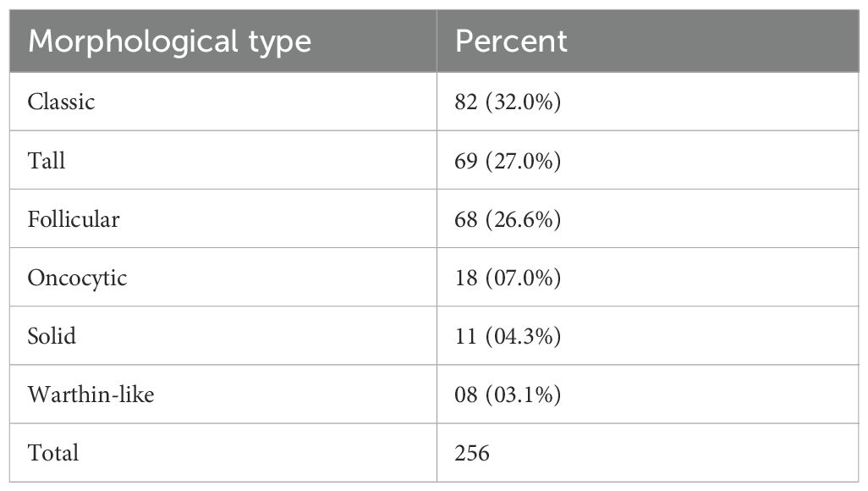Image resolution: width=868 pixels, height=491 pixels.
Task: Click the Percent column header
Action: click(x=511, y=41)
